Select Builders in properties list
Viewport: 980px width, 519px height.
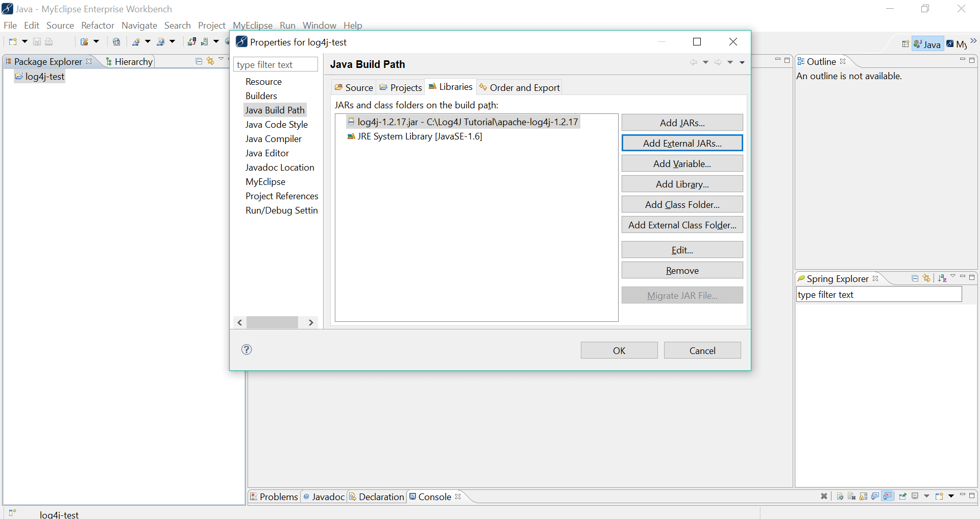pyautogui.click(x=261, y=96)
